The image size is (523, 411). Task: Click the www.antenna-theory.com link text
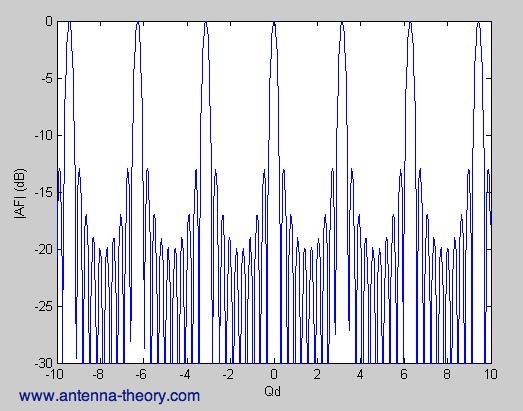[109, 396]
